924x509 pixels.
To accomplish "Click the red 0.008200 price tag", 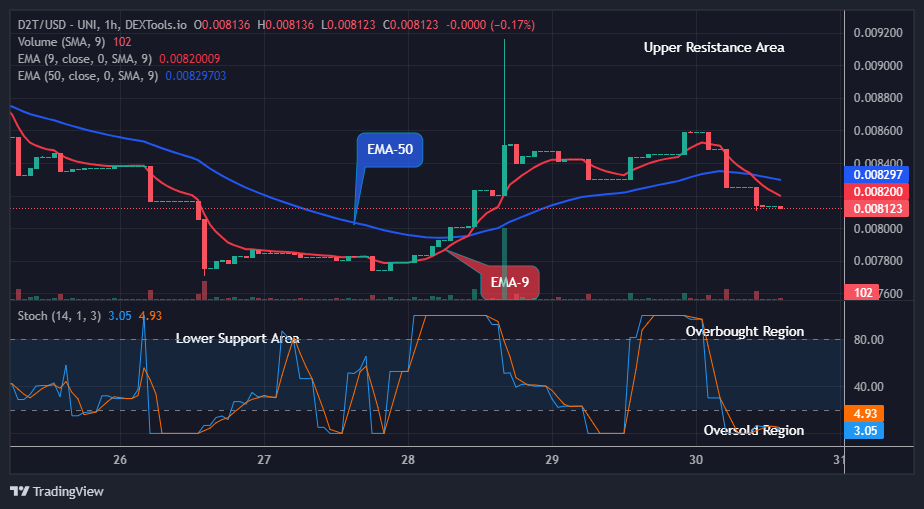I will point(876,191).
